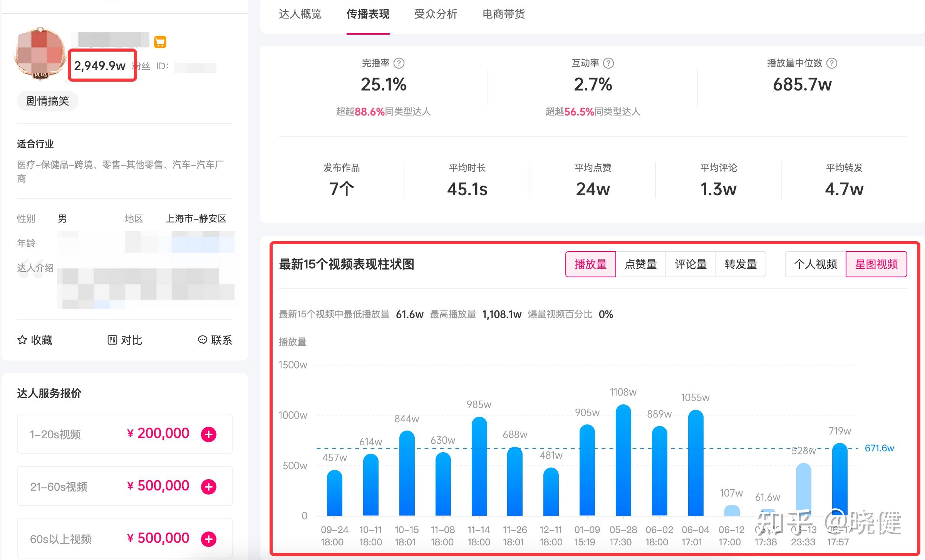Click the 上海市-静安区 region text

point(196,218)
